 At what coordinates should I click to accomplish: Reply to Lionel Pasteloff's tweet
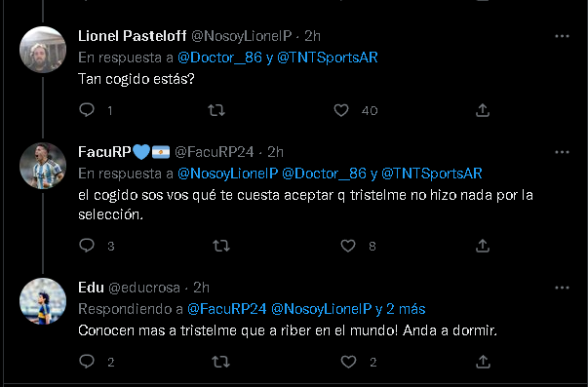(87, 110)
